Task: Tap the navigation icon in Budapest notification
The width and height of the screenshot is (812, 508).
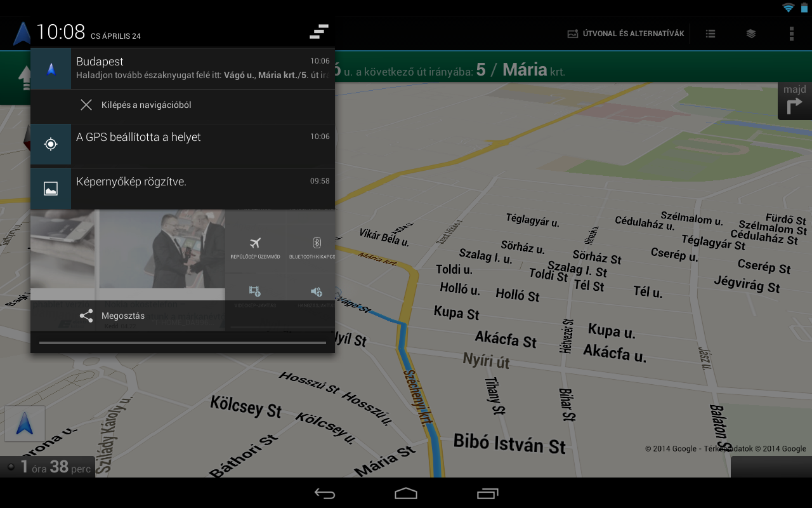Action: coord(51,69)
